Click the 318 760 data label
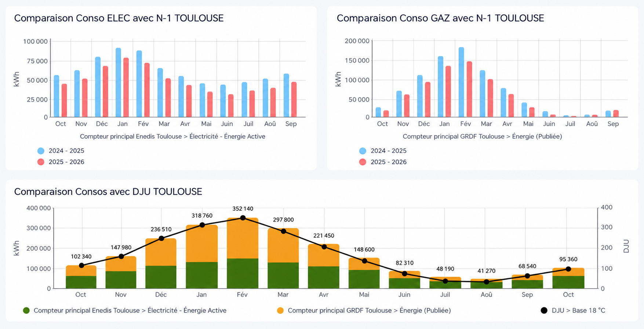Image resolution: width=644 pixels, height=329 pixels. (202, 216)
